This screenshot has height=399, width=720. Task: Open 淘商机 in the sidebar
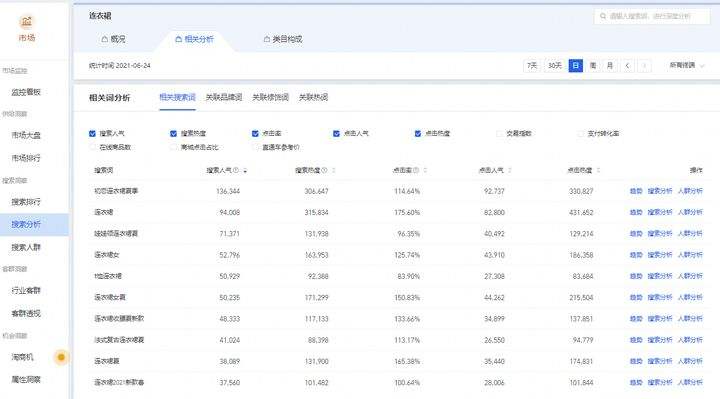pos(22,357)
